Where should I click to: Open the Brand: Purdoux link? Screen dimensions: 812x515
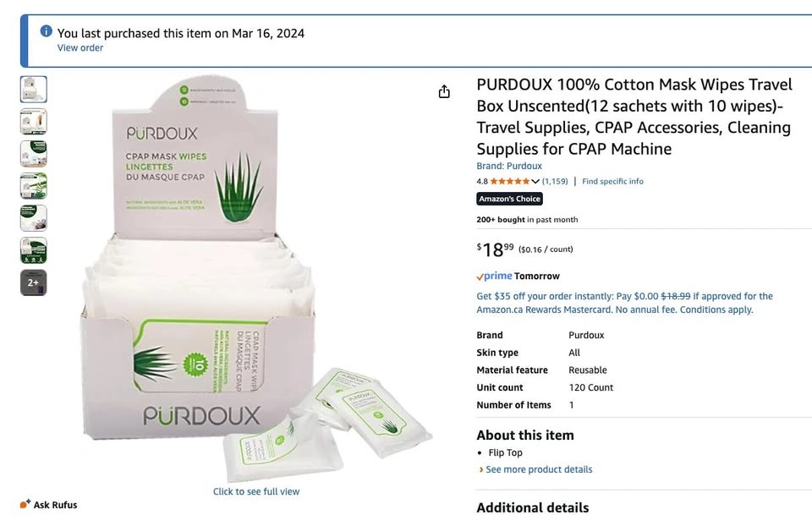click(509, 166)
